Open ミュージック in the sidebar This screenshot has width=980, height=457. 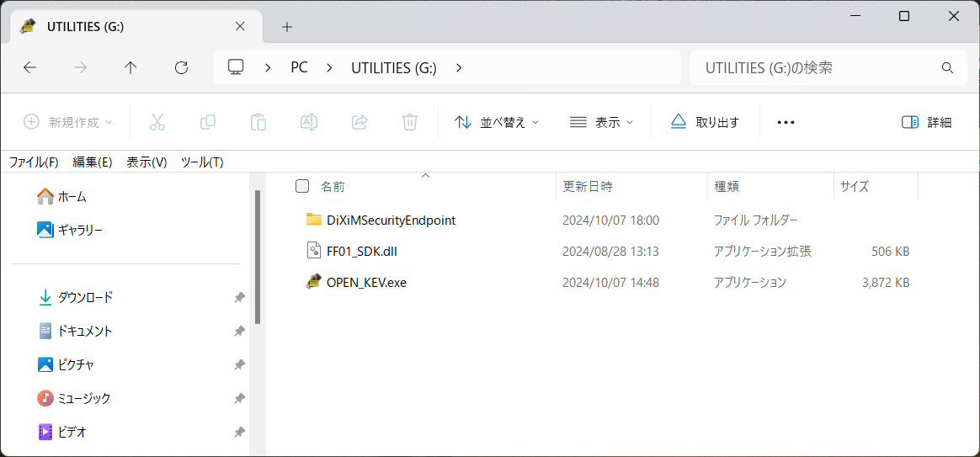(x=74, y=398)
